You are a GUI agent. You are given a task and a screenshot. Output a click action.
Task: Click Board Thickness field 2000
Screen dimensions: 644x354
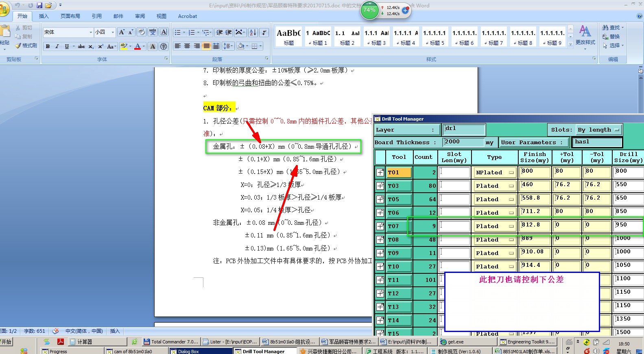[463, 142]
